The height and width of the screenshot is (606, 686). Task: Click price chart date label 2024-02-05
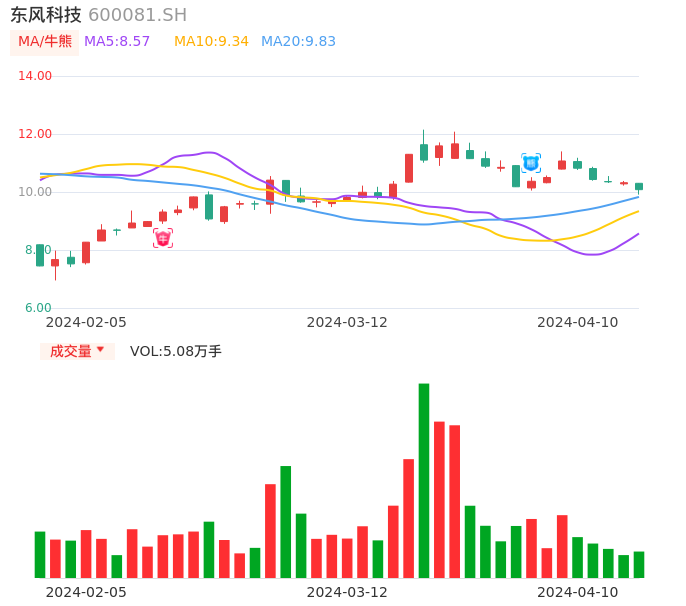point(86,322)
